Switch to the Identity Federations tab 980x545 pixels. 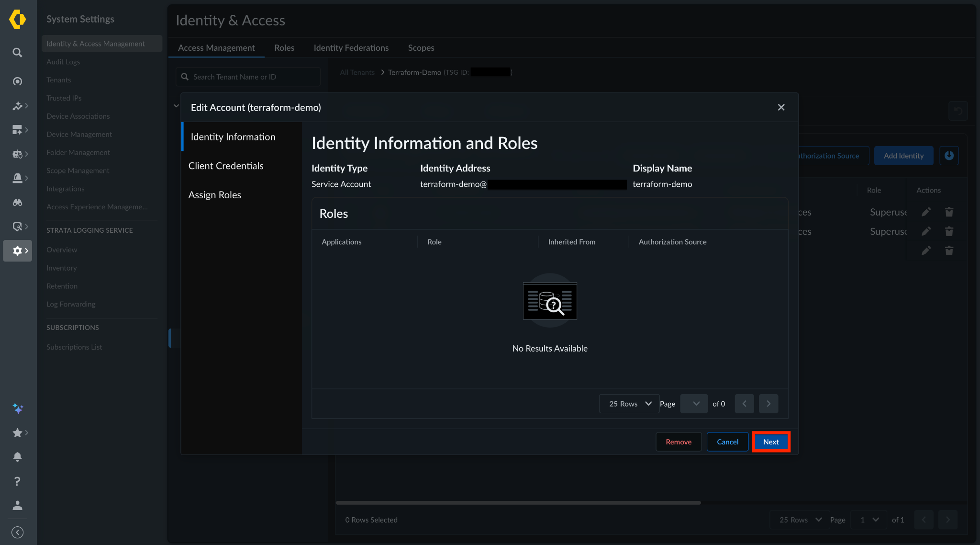(x=351, y=48)
